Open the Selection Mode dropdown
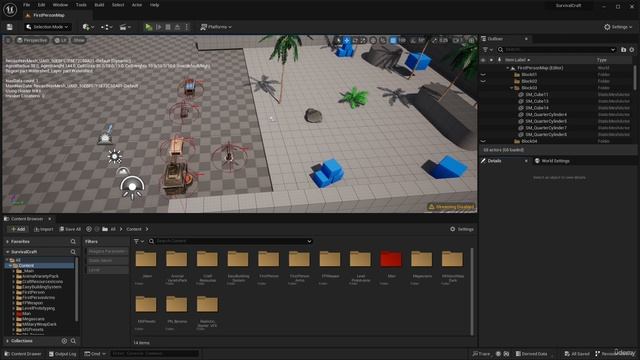Viewport: 640px width, 360px height. 47,27
